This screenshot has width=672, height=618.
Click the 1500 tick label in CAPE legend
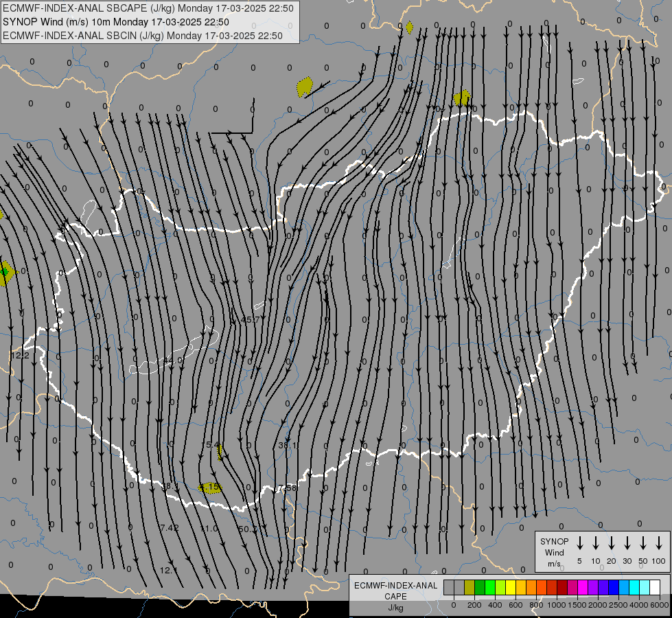point(577,605)
